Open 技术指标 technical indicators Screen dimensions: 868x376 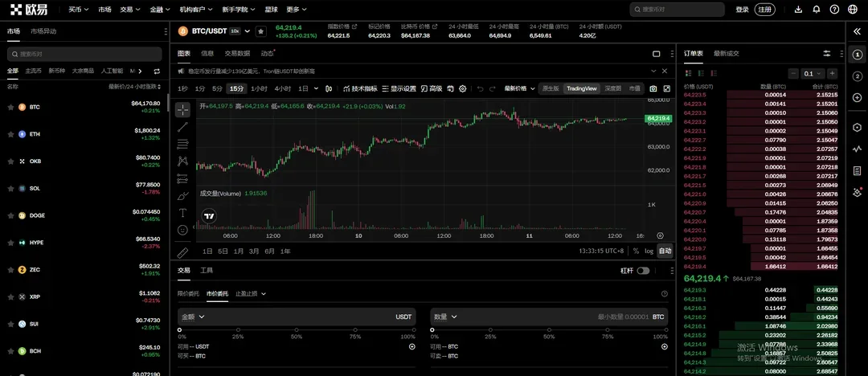(x=360, y=88)
